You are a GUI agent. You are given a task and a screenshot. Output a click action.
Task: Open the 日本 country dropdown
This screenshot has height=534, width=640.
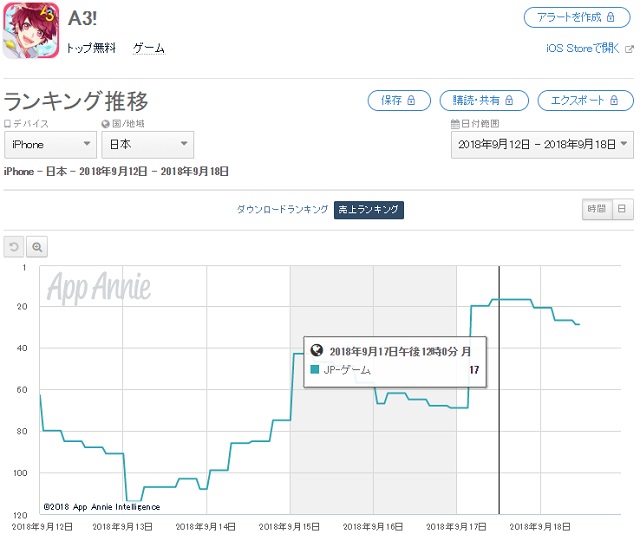(x=147, y=145)
